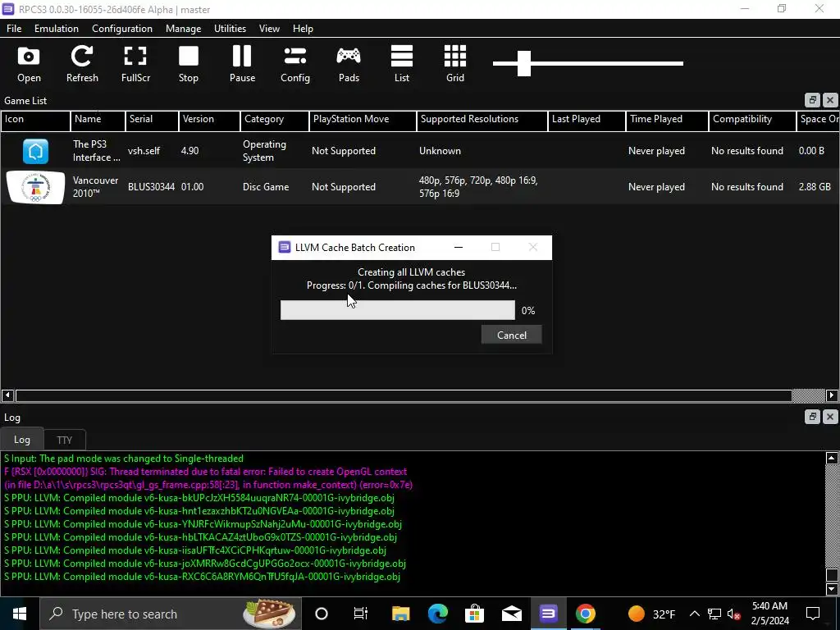Open the Windows Start menu
This screenshot has height=630, width=840.
pyautogui.click(x=20, y=614)
